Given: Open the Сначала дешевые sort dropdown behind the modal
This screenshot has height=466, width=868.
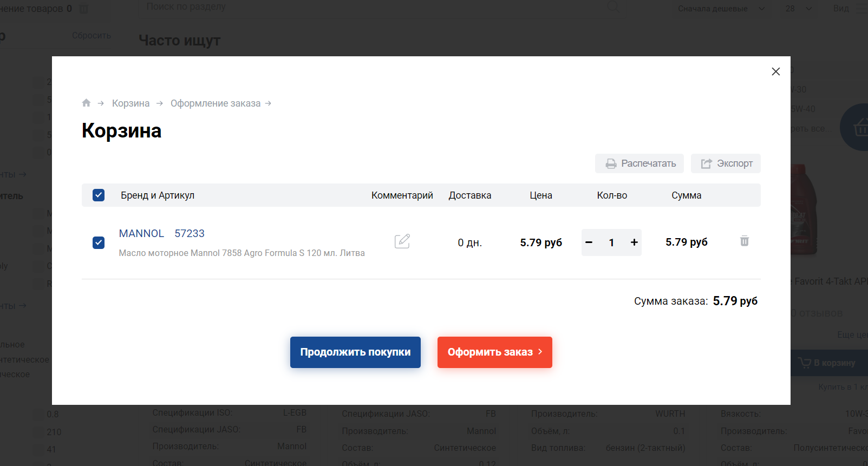Looking at the screenshot, I should click(x=721, y=9).
